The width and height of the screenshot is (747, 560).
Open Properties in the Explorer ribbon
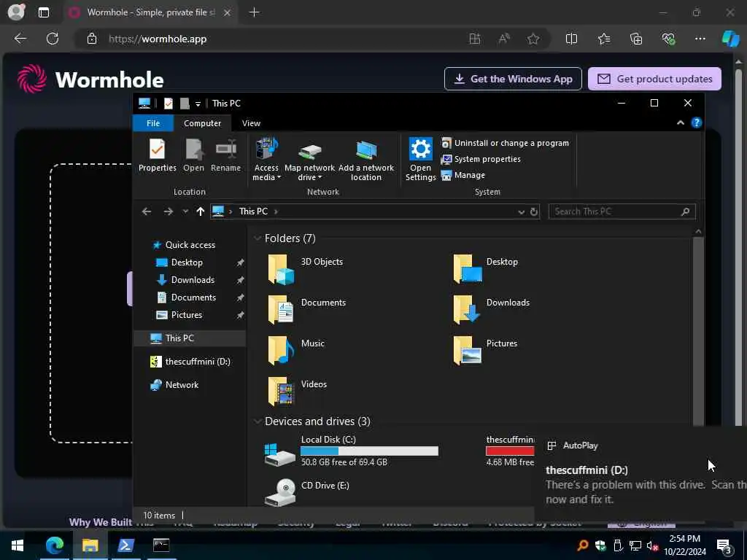pos(158,155)
